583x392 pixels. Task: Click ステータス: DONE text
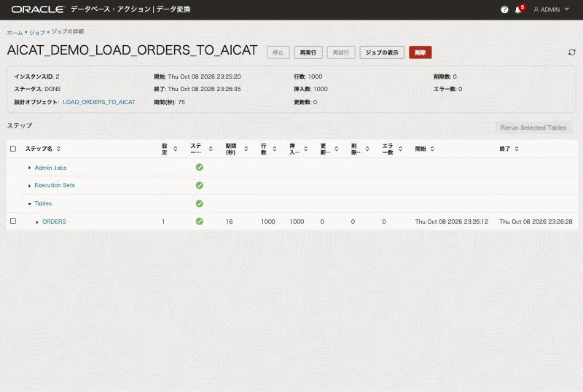pos(38,89)
